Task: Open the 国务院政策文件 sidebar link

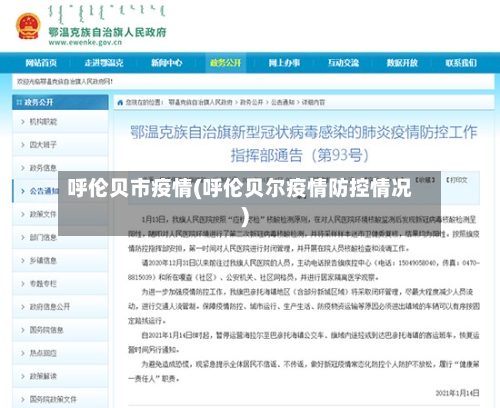Action: click(53, 399)
